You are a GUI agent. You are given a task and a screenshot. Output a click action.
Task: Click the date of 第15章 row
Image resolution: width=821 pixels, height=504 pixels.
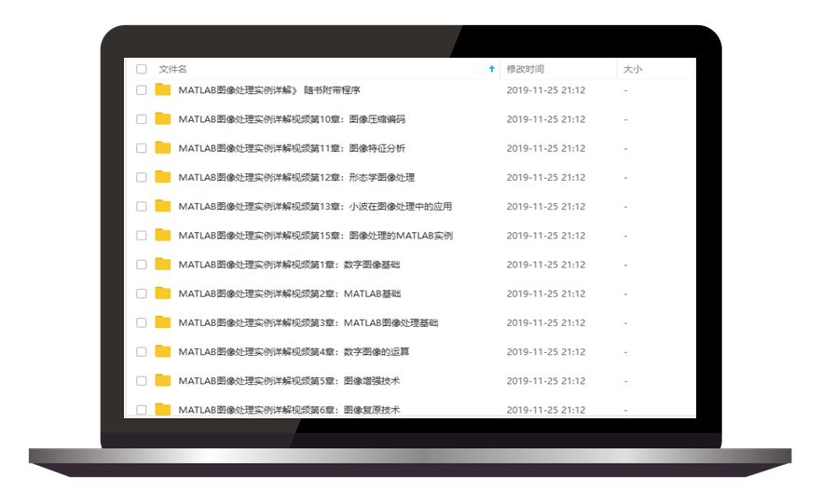(545, 236)
